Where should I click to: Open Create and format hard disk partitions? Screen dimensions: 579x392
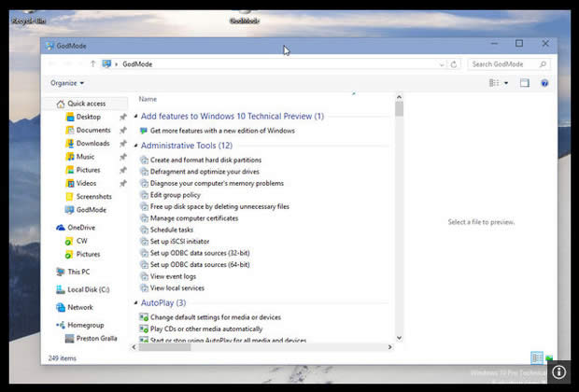click(x=205, y=161)
